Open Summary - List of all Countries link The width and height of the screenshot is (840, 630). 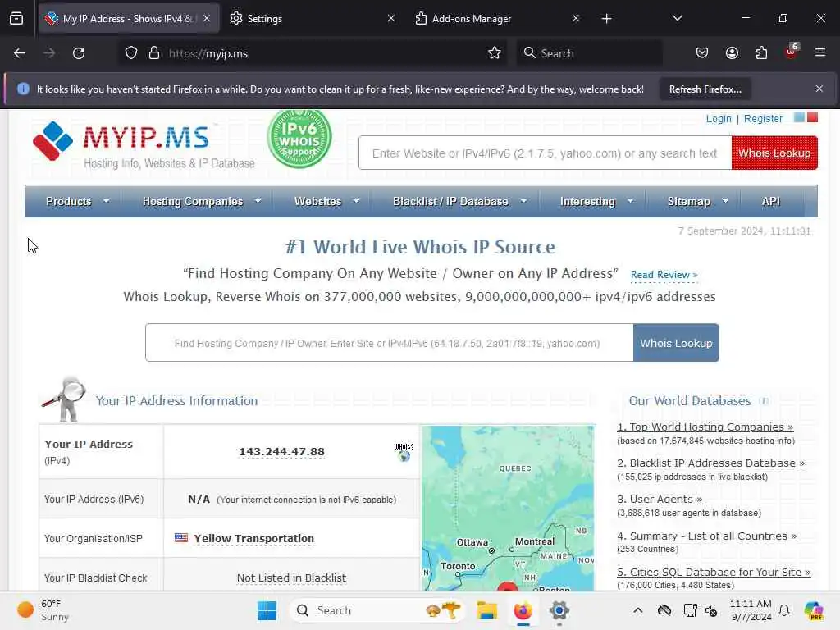pos(706,536)
